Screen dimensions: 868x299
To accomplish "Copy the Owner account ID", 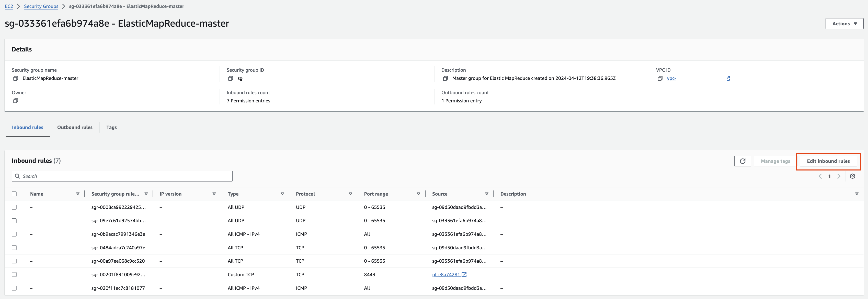I will [16, 101].
